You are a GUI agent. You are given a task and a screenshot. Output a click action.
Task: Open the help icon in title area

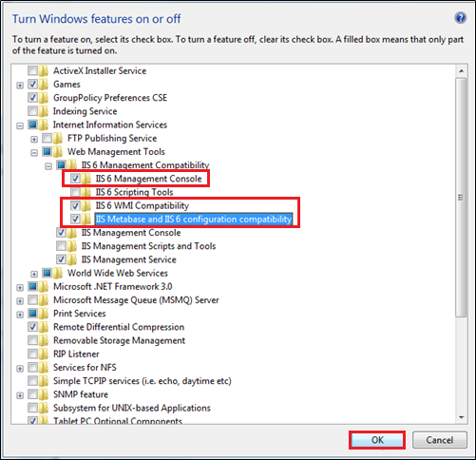[460, 18]
